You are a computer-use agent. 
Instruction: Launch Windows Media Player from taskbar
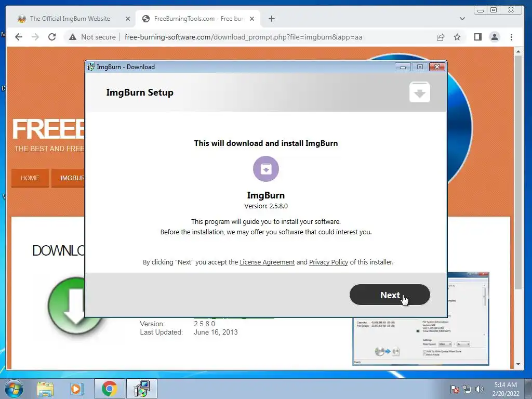pyautogui.click(x=77, y=389)
